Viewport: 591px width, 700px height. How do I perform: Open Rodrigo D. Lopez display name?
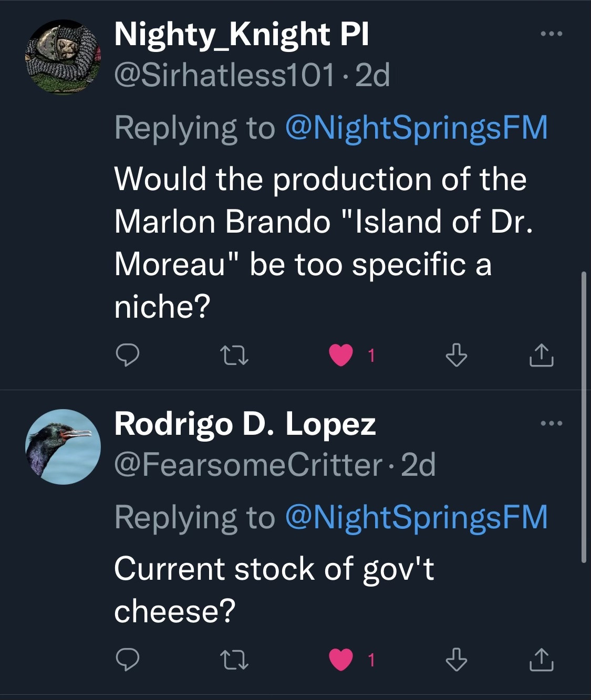pyautogui.click(x=245, y=424)
